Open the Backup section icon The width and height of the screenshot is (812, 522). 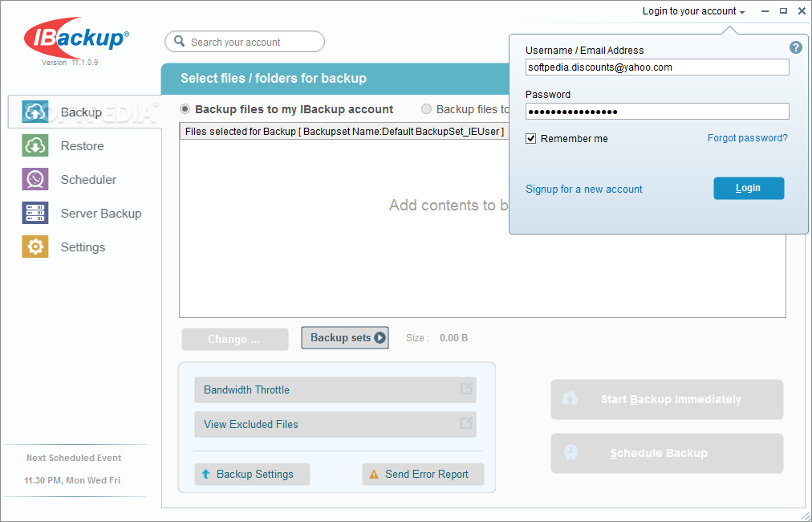click(35, 112)
